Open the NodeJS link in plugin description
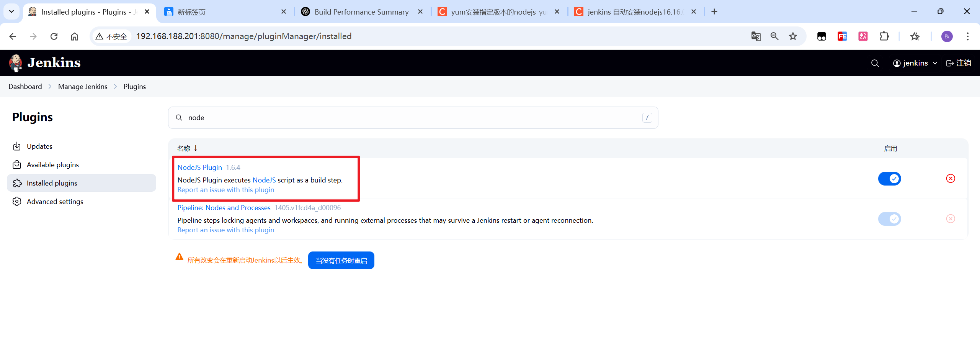Screen dimensions: 980x350 [x=264, y=180]
